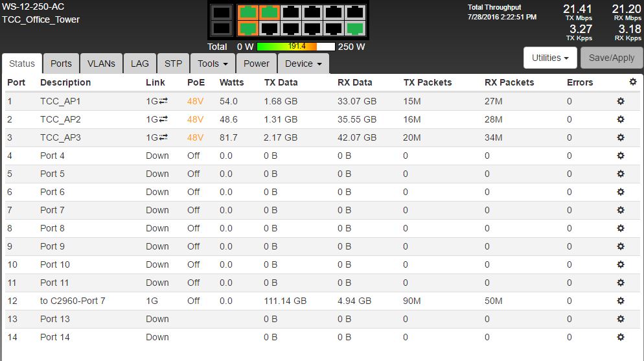The image size is (644, 361).
Task: Switch to the VLANs tab
Action: 101,64
